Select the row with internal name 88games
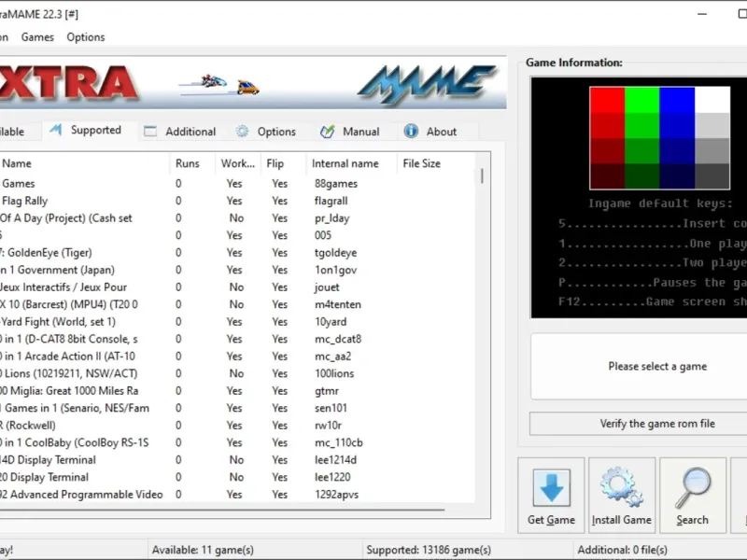 click(x=237, y=183)
